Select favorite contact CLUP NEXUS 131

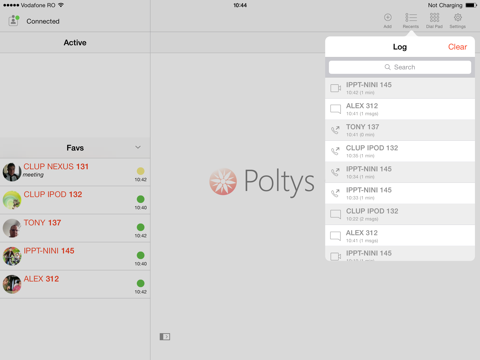pos(75,172)
